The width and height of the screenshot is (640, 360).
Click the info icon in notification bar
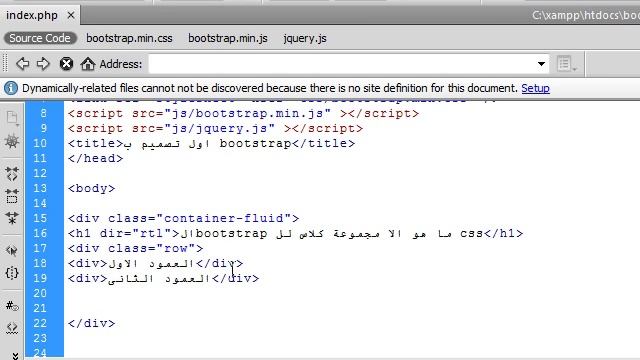click(x=11, y=88)
